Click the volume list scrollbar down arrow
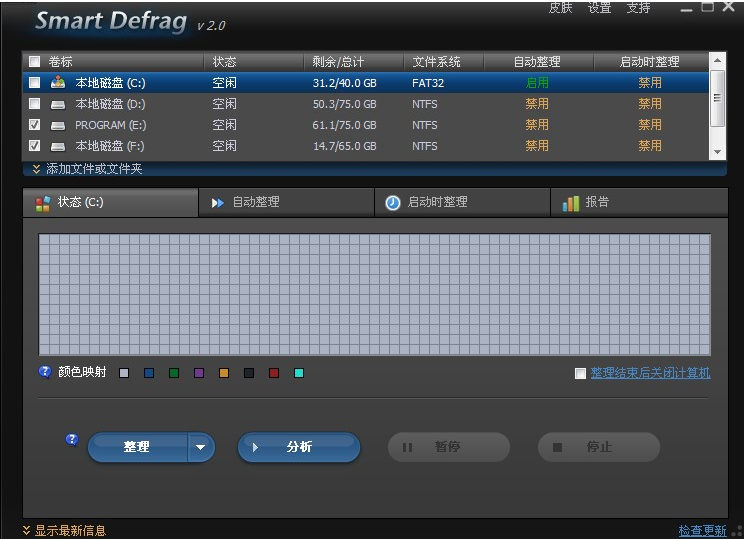744x541 pixels. tap(717, 151)
